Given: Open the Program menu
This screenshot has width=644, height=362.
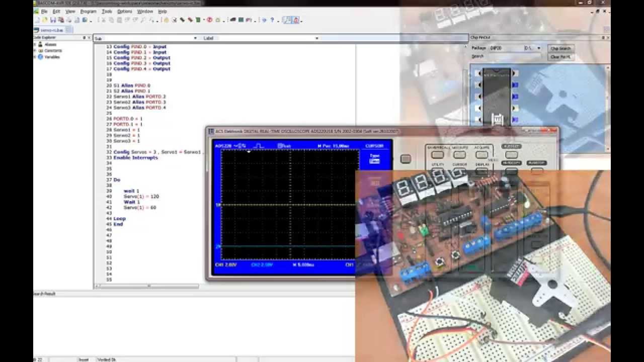Looking at the screenshot, I should (x=88, y=11).
